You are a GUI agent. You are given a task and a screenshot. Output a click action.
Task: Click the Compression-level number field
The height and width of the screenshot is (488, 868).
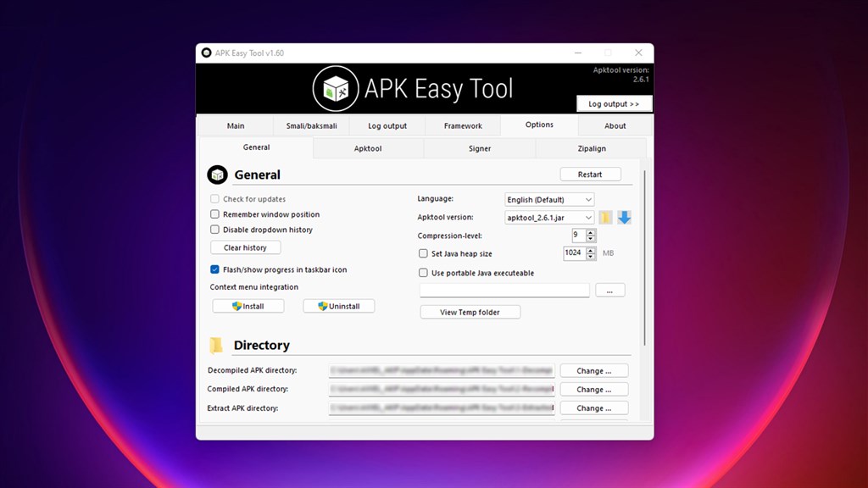point(579,236)
